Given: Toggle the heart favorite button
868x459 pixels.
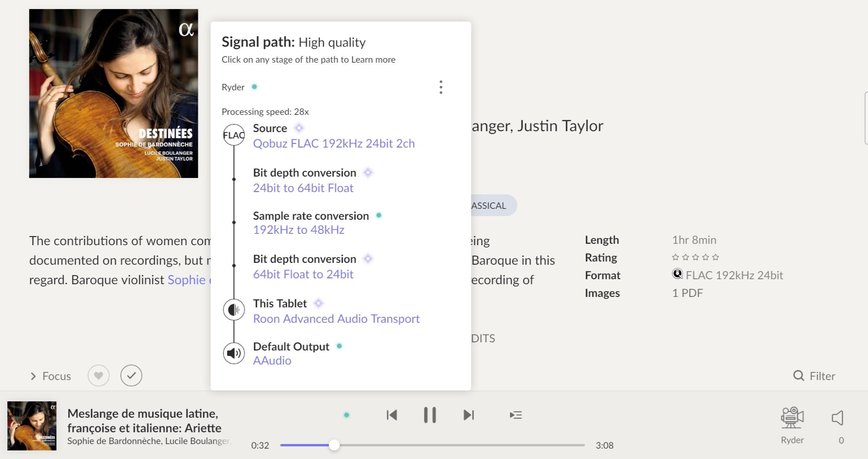Looking at the screenshot, I should (99, 376).
